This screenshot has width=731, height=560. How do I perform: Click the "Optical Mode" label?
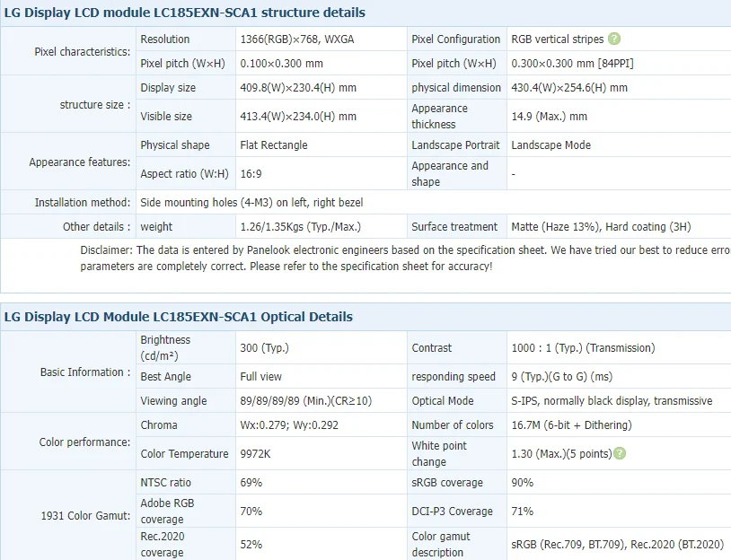click(x=443, y=400)
